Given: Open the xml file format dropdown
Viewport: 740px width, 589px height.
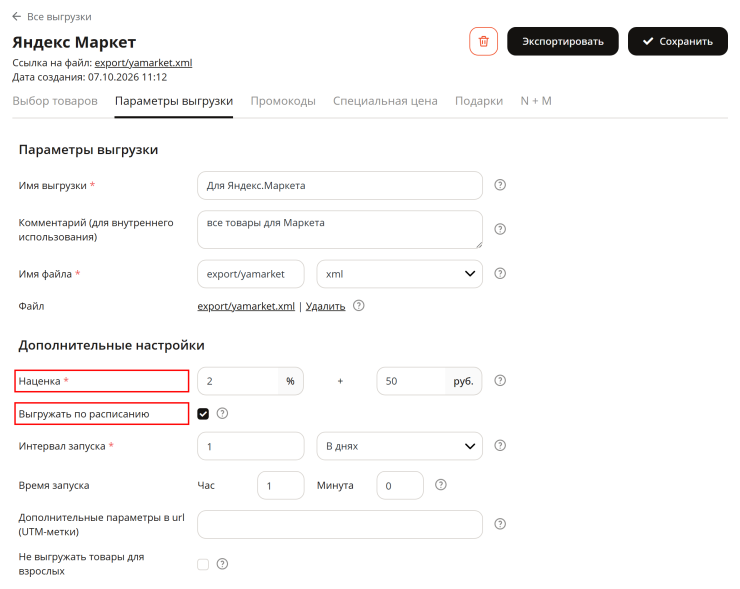Looking at the screenshot, I should coord(399,274).
